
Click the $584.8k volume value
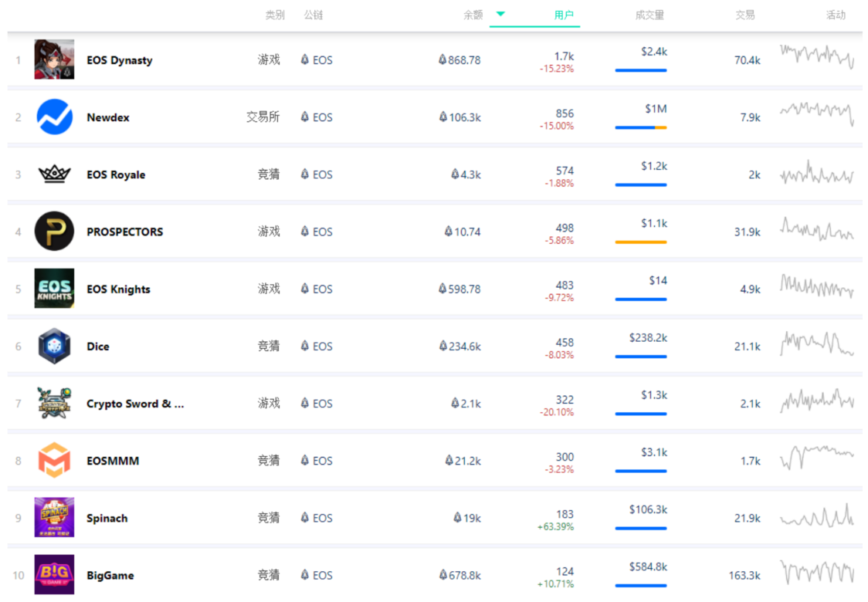click(648, 566)
